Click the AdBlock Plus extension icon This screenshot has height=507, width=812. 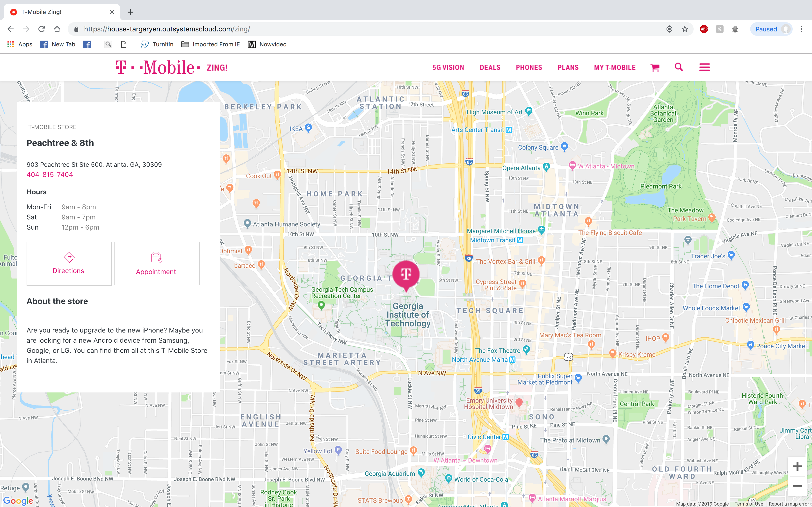pos(704,29)
